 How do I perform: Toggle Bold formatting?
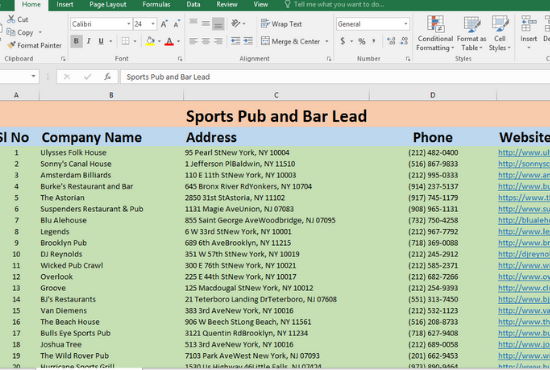tap(76, 41)
